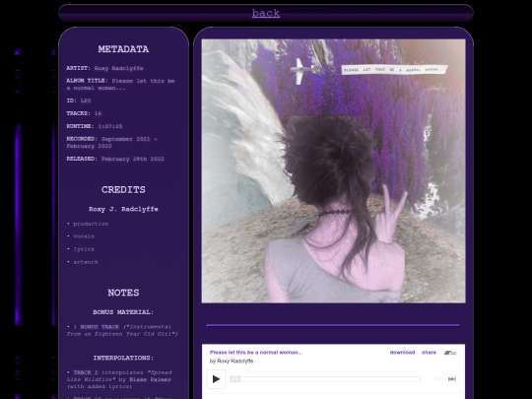Select the name Roxy J. Radclyffe under Credits
The height and width of the screenshot is (399, 532).
click(123, 209)
